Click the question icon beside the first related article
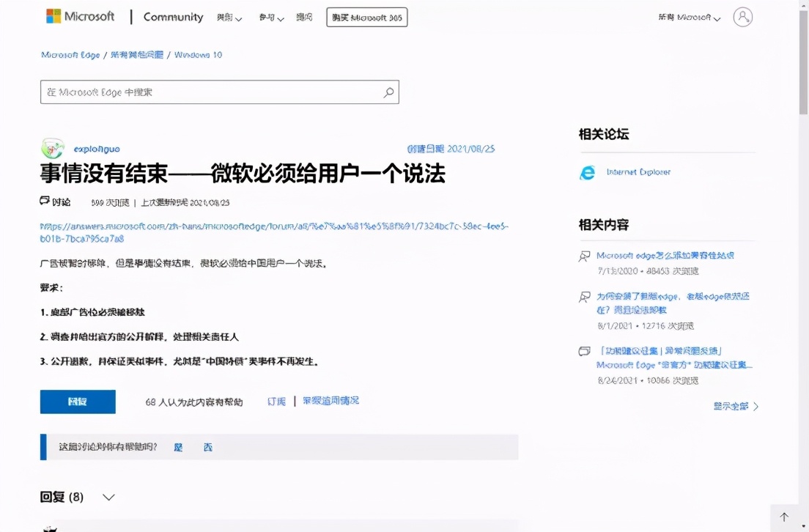The image size is (809, 532). (x=583, y=255)
